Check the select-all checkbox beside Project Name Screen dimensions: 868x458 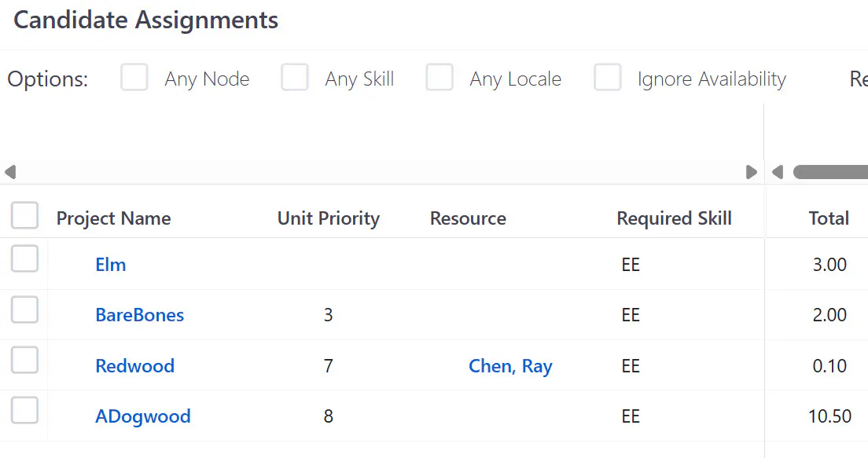[24, 215]
